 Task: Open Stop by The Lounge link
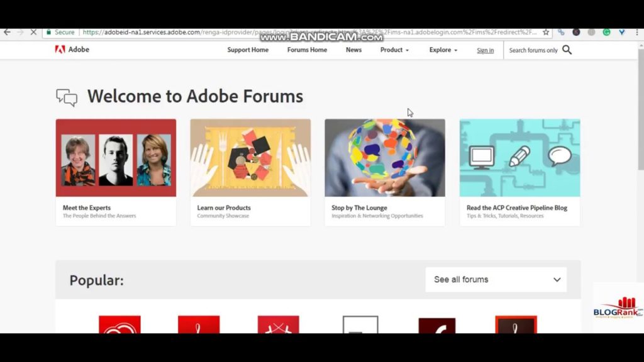359,207
